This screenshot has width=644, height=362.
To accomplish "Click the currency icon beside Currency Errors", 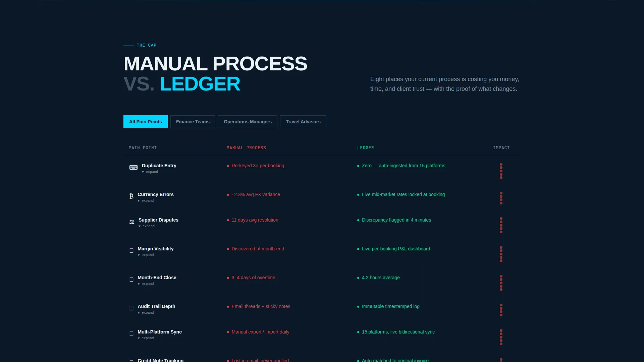I will [131, 196].
